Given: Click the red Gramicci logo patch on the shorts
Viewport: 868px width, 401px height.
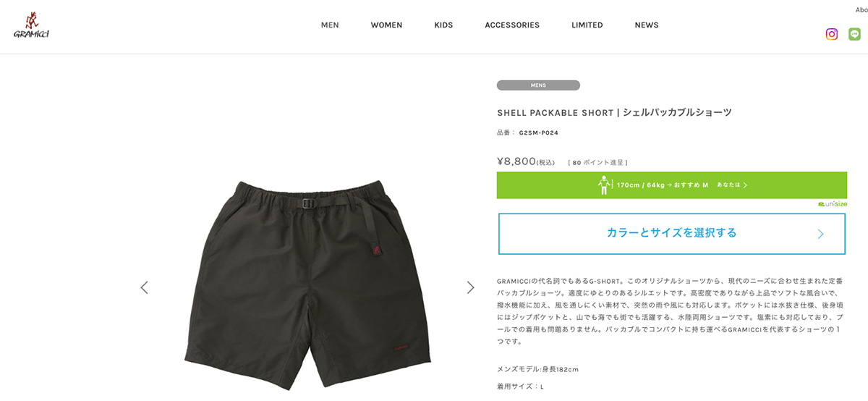Looking at the screenshot, I should click(376, 250).
